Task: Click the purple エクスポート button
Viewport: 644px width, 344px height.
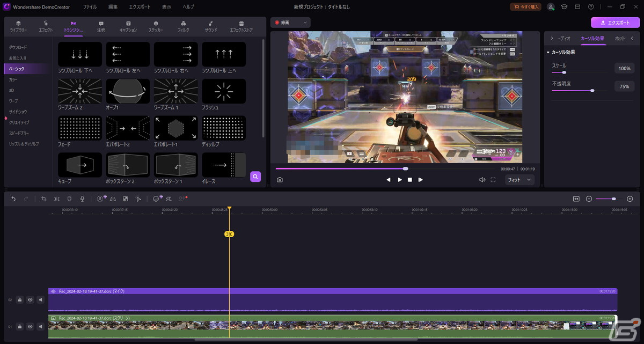Action: [x=615, y=23]
